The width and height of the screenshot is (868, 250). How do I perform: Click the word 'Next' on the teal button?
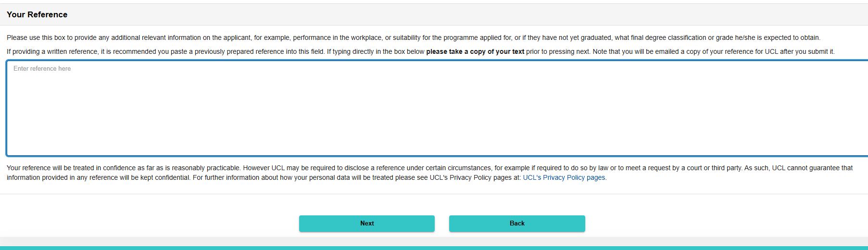click(367, 224)
